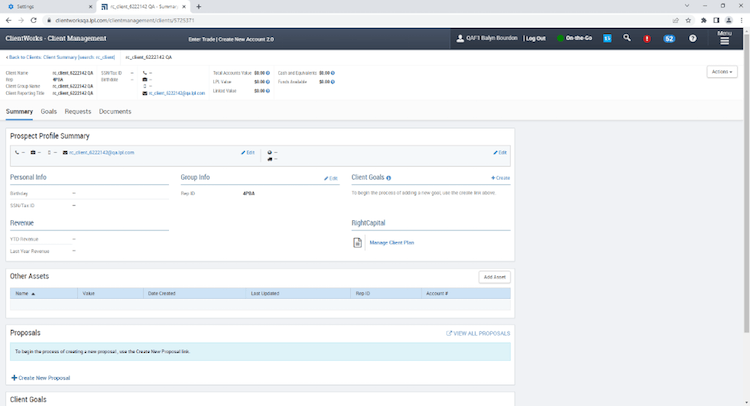Screen dimensions: 750x406
Task: Sort Other Assets by Name column
Action: click(x=24, y=293)
